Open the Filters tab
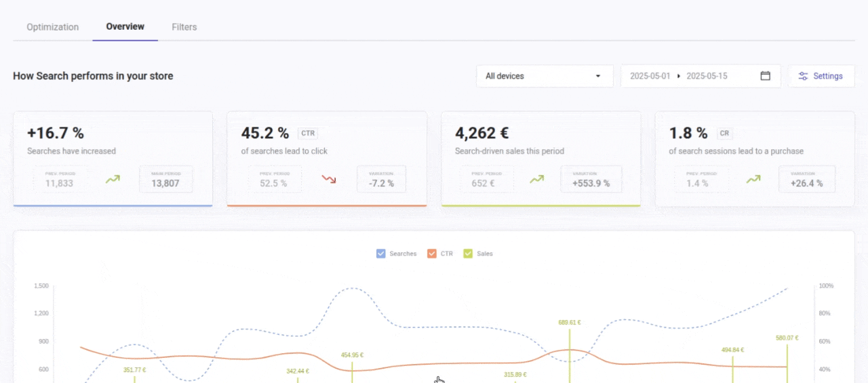The height and width of the screenshot is (383, 868). (184, 27)
